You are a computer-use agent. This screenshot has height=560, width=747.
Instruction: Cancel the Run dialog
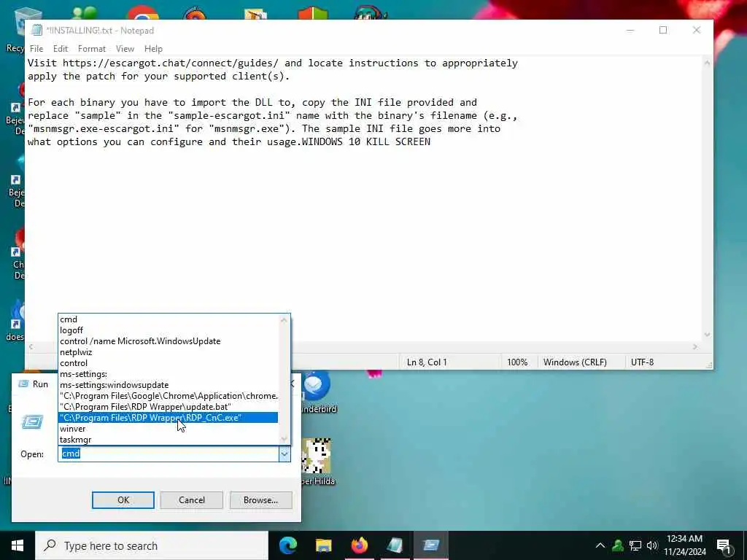point(192,500)
